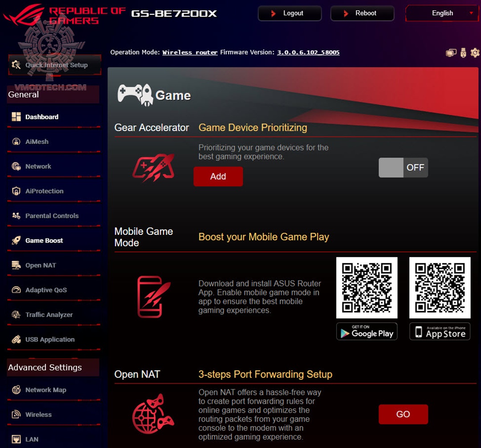Open the Open NAT sidebar icon
The image size is (481, 448).
coord(15,265)
